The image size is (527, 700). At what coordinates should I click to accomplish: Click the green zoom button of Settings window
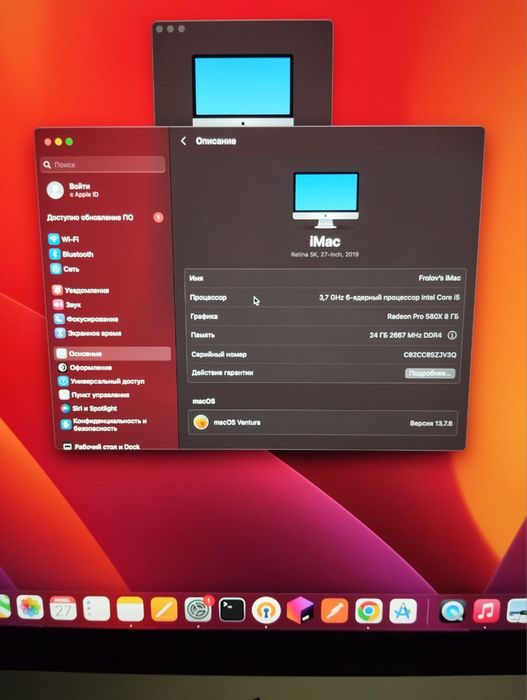[x=69, y=142]
